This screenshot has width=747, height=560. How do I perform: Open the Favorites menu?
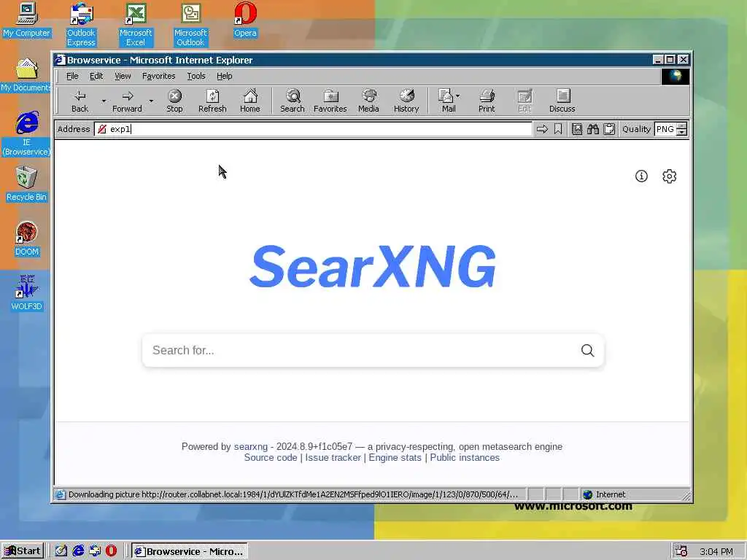pos(158,76)
